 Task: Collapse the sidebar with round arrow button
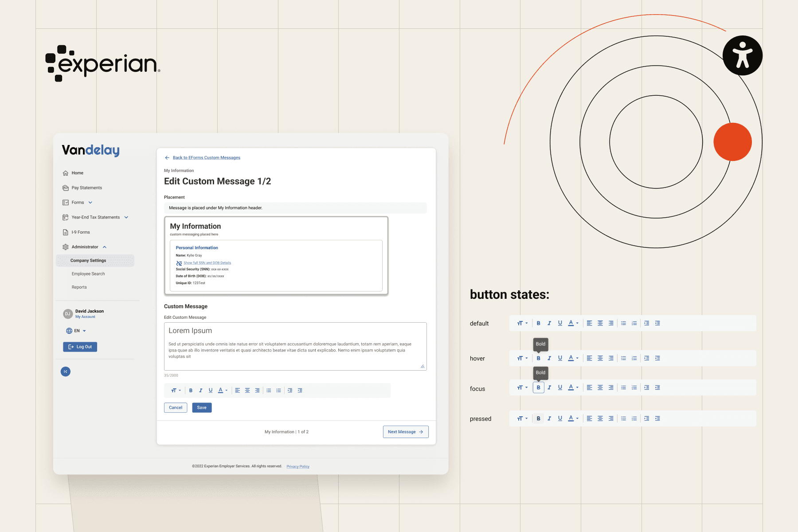(x=66, y=372)
